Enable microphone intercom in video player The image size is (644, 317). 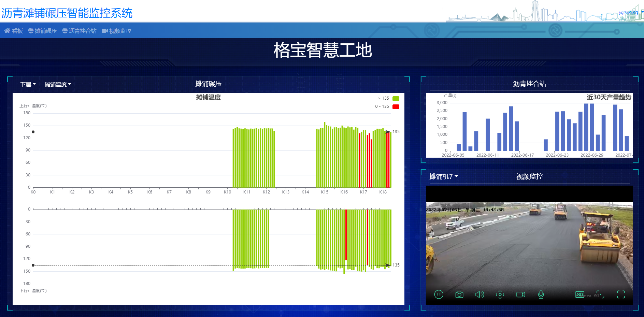(x=541, y=294)
